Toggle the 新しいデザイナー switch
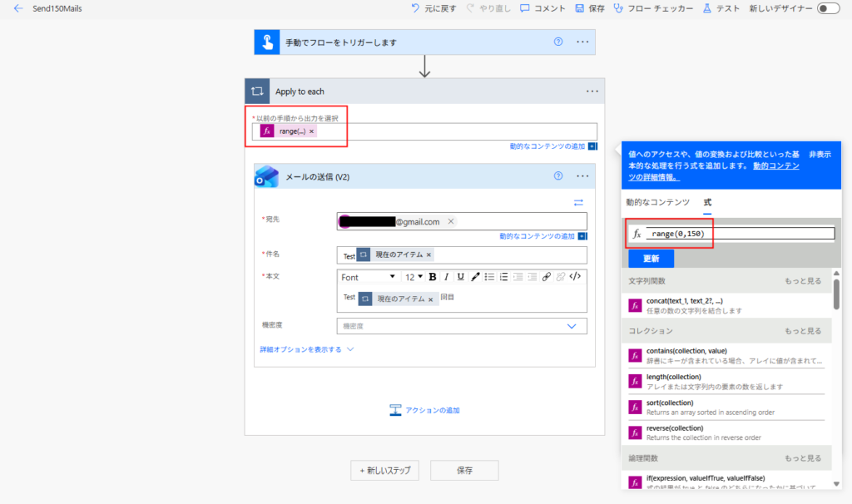Viewport: 852px width, 504px height. [827, 8]
